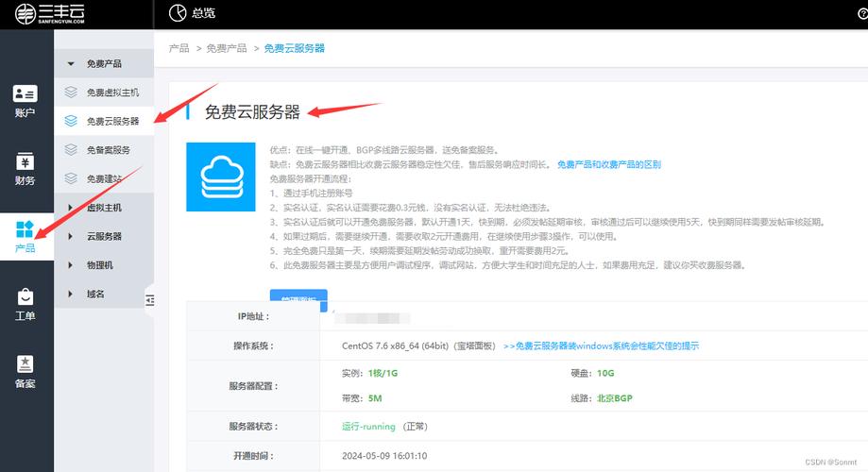This screenshot has width=868, height=472.
Task: Click 产品 in the breadcrumb
Action: [179, 48]
